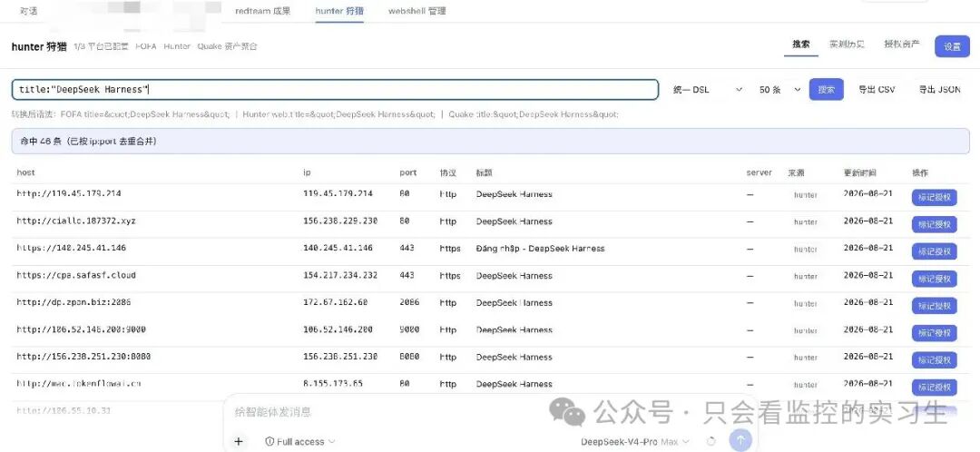This screenshot has height=452, width=980.
Task: Click host https://cpa.safasf.cloud
Action: click(76, 275)
